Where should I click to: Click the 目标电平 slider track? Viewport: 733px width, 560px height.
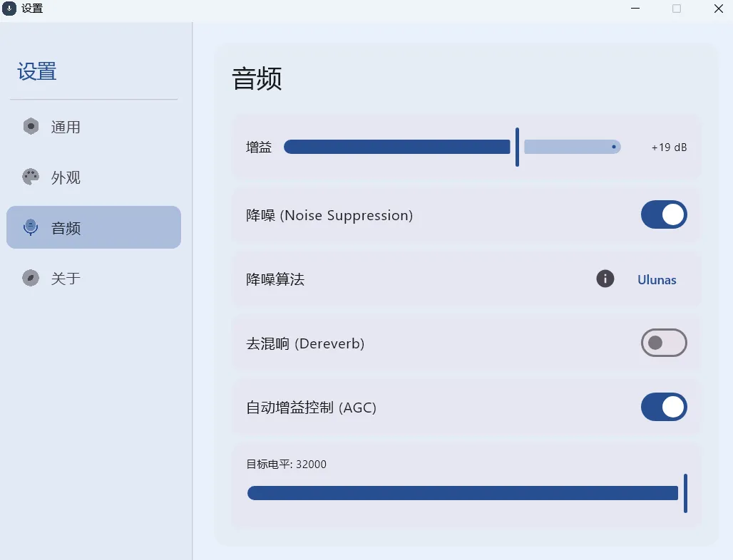click(462, 493)
